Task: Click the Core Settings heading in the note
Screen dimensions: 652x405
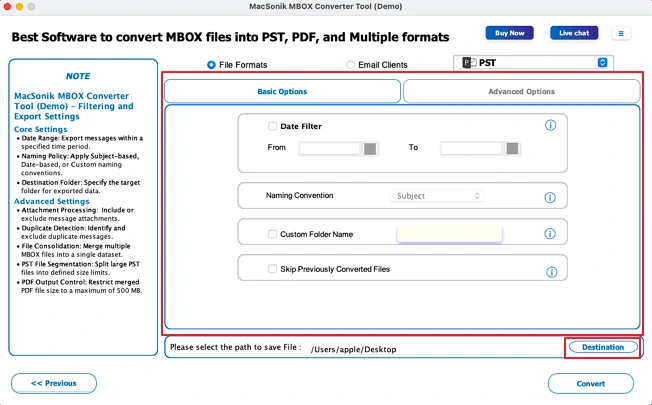Action: 40,129
